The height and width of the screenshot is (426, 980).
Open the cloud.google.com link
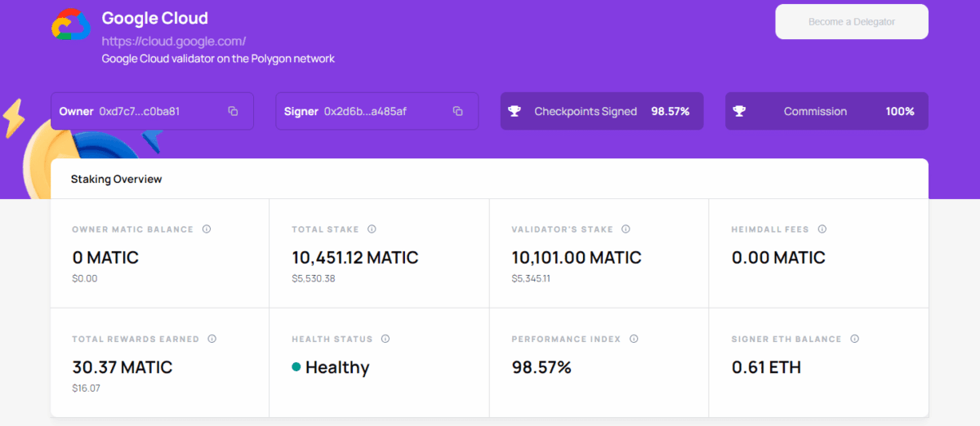pyautogui.click(x=174, y=41)
